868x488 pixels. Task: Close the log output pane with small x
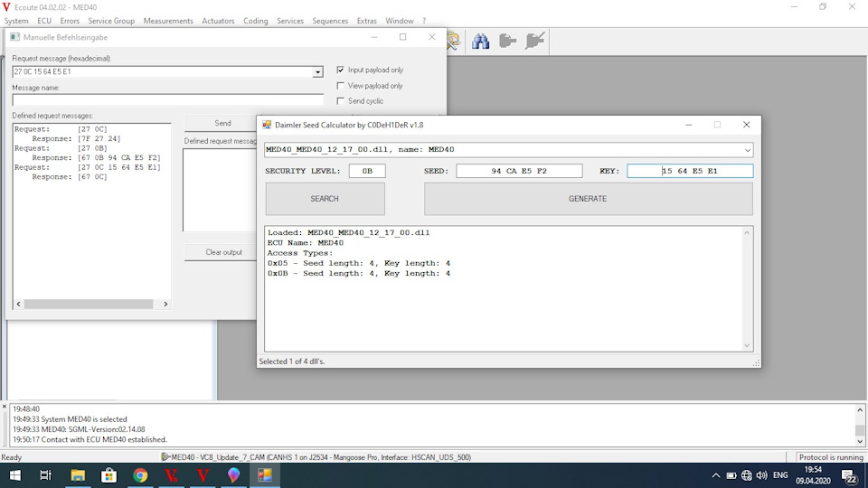pyautogui.click(x=5, y=407)
